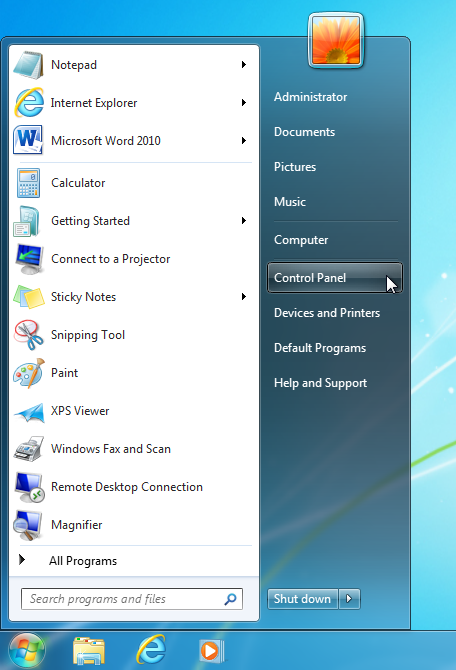Open the Notepad icon
The image size is (456, 670).
(28, 65)
